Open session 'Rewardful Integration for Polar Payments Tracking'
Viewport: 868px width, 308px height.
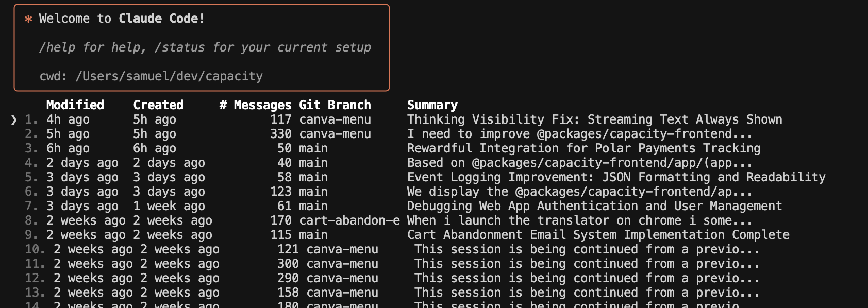click(x=583, y=148)
